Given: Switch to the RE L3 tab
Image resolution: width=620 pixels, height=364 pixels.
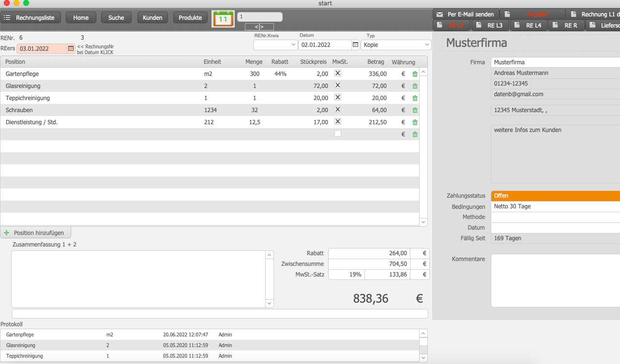Looking at the screenshot, I should click(x=490, y=25).
